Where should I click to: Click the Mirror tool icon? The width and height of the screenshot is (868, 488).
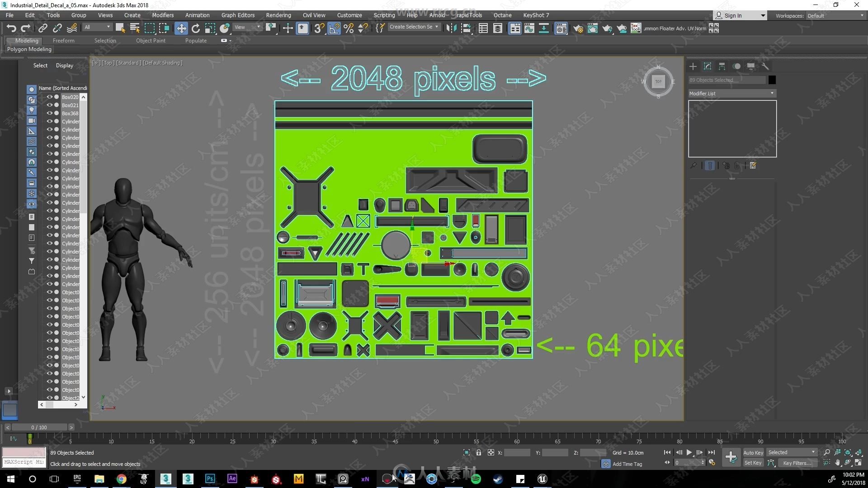click(x=451, y=28)
